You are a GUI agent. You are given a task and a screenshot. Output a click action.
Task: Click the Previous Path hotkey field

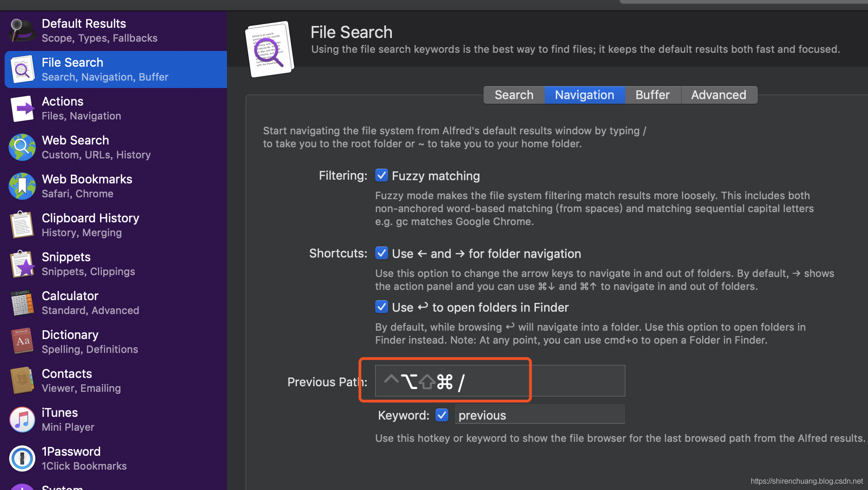pyautogui.click(x=500, y=381)
